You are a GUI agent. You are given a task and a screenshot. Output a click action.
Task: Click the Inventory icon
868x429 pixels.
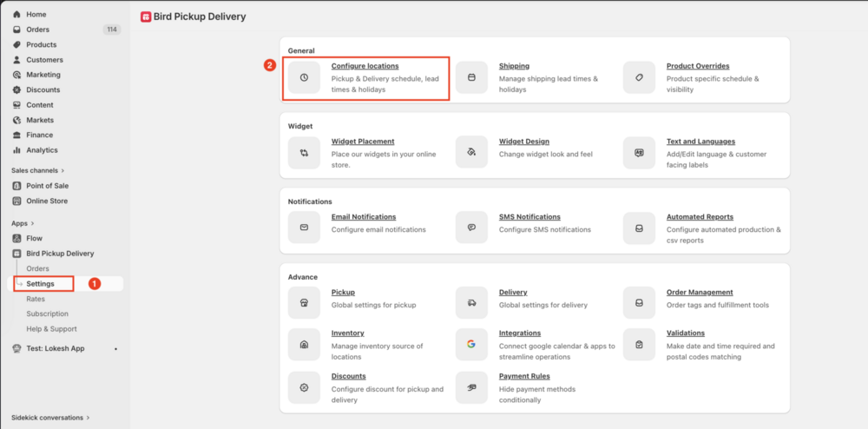tap(304, 344)
